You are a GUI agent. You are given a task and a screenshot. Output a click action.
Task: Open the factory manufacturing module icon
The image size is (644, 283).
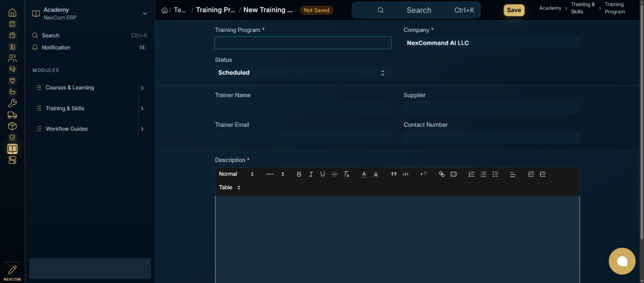[x=12, y=92]
